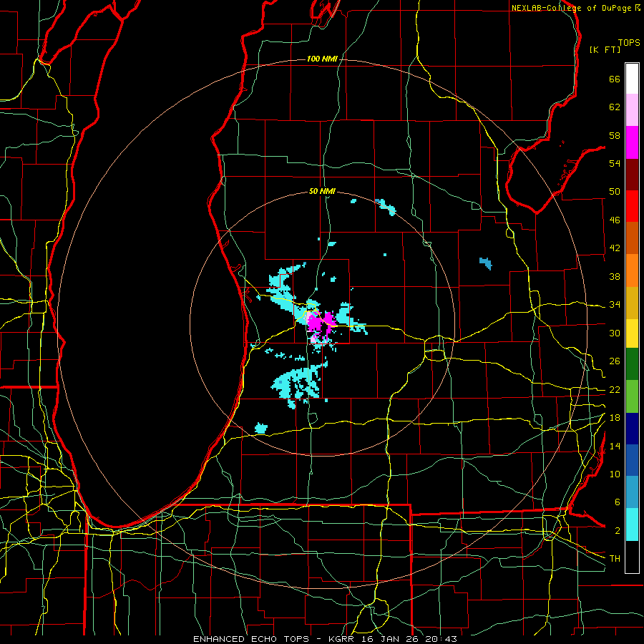
Task: Click the '26' legend value
Action: click(x=615, y=361)
